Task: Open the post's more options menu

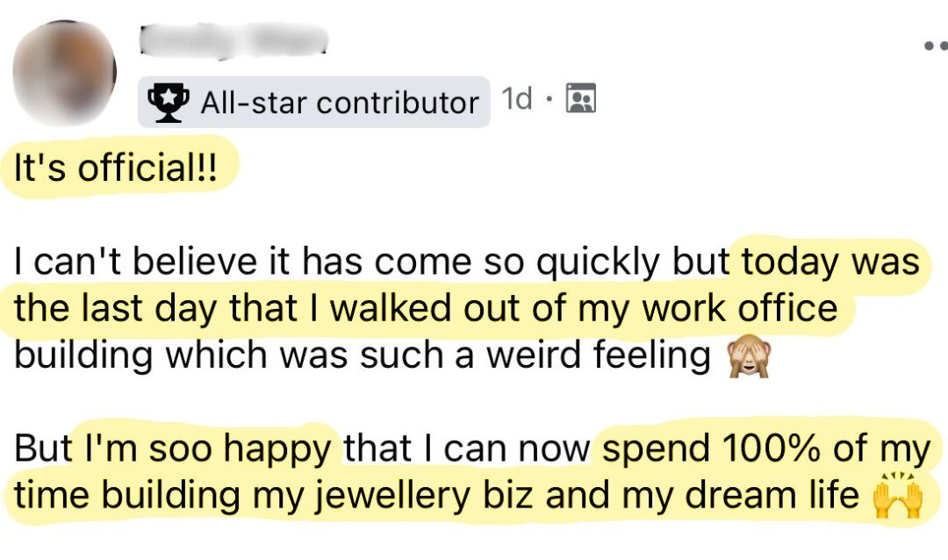Action: click(x=933, y=46)
